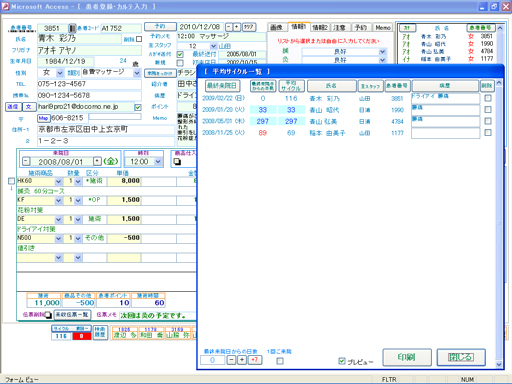Decrease reservation date with minus button
Screen dimensions: 512x384
(229, 27)
